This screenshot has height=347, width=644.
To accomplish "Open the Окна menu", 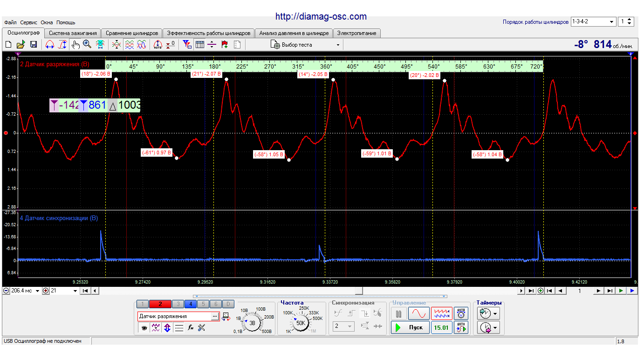I will [47, 22].
